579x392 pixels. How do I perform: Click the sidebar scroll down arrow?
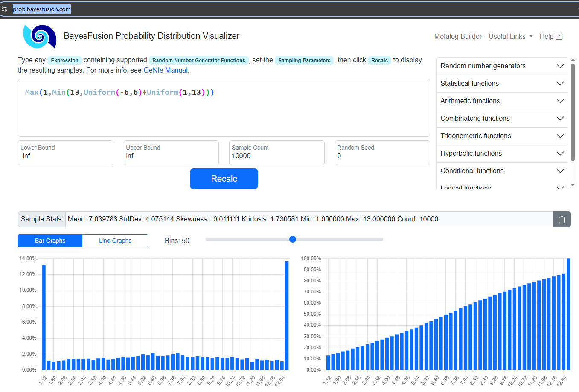point(573,185)
